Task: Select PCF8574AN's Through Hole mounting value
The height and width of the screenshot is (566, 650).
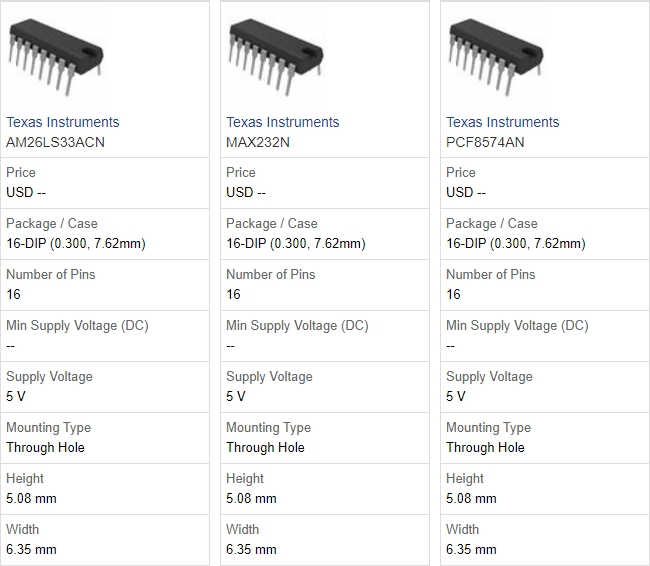Action: 485,447
